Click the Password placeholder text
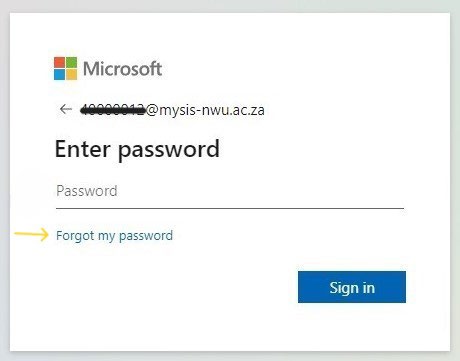This screenshot has width=460, height=361. click(x=87, y=191)
